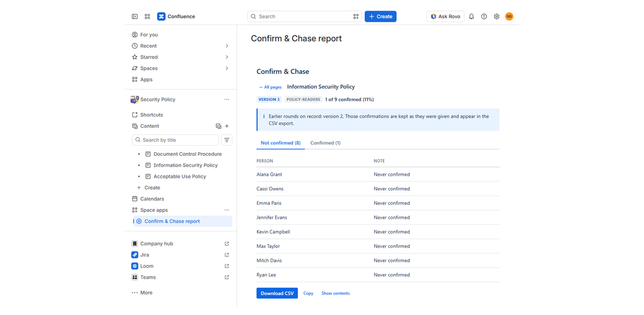The image size is (644, 315).
Task: Open the help question mark icon
Action: click(x=484, y=16)
